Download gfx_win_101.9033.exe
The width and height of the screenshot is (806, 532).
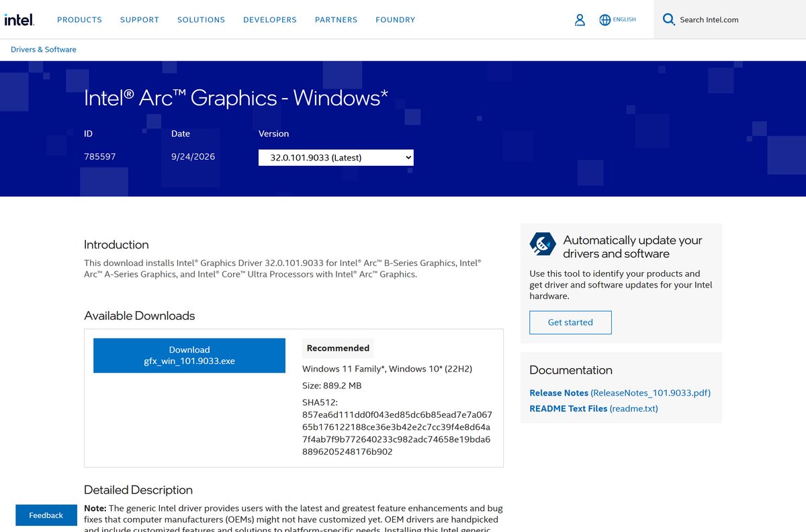click(189, 355)
